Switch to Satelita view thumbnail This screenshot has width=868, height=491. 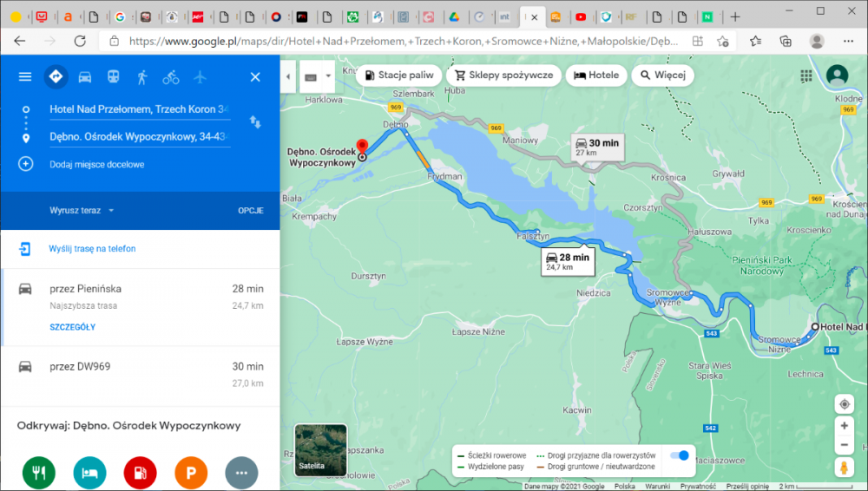(320, 449)
